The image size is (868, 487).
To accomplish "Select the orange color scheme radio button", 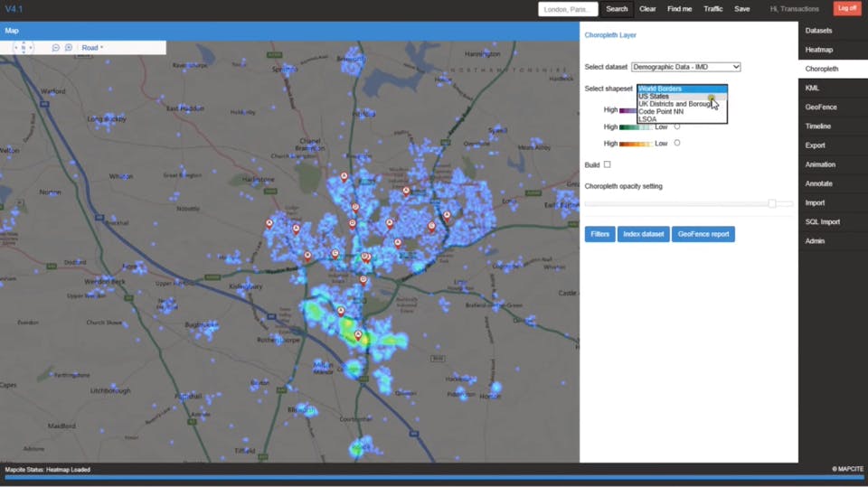I will point(677,143).
